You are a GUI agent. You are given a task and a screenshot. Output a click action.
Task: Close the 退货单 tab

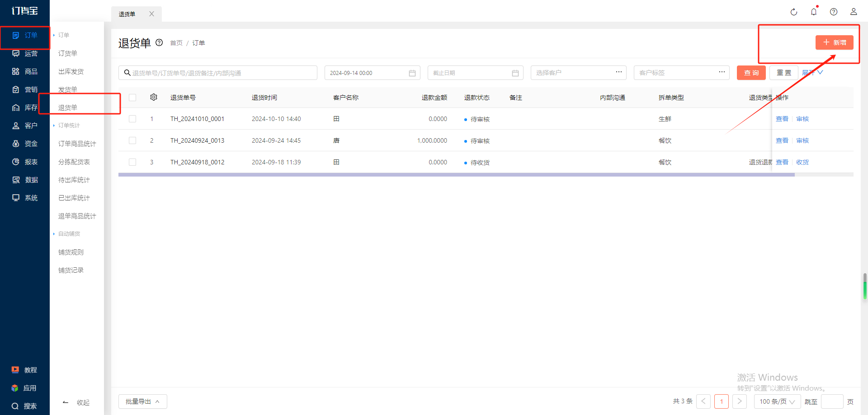tap(152, 14)
